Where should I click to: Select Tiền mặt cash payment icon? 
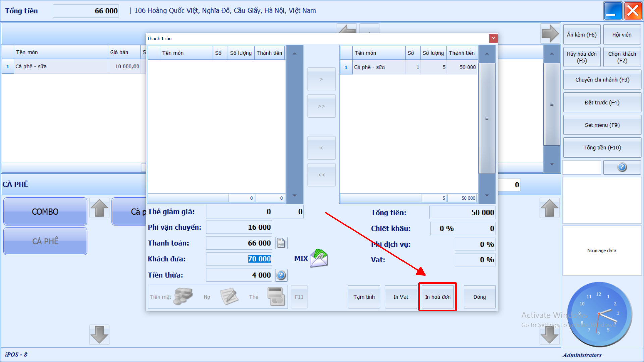click(x=183, y=296)
